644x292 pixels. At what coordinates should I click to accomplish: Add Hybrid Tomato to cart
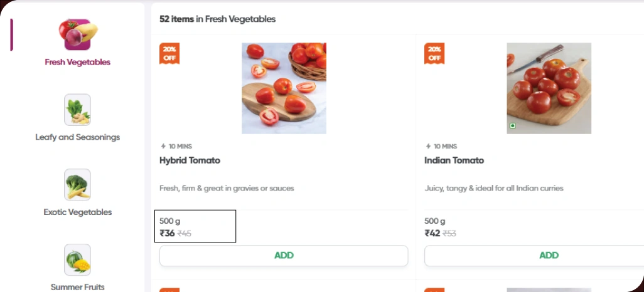tap(284, 256)
